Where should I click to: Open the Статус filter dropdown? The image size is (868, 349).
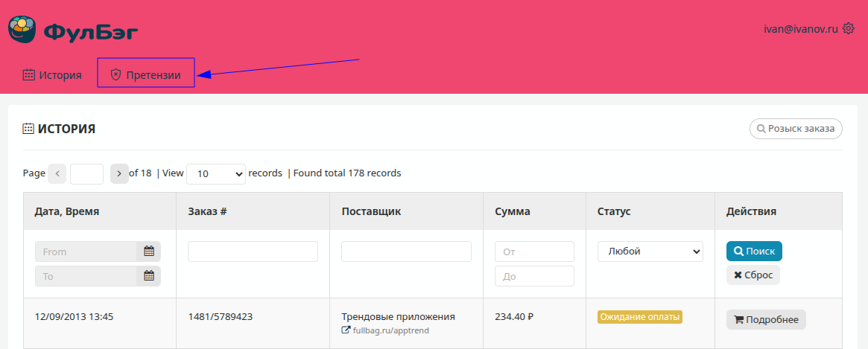[x=650, y=252]
